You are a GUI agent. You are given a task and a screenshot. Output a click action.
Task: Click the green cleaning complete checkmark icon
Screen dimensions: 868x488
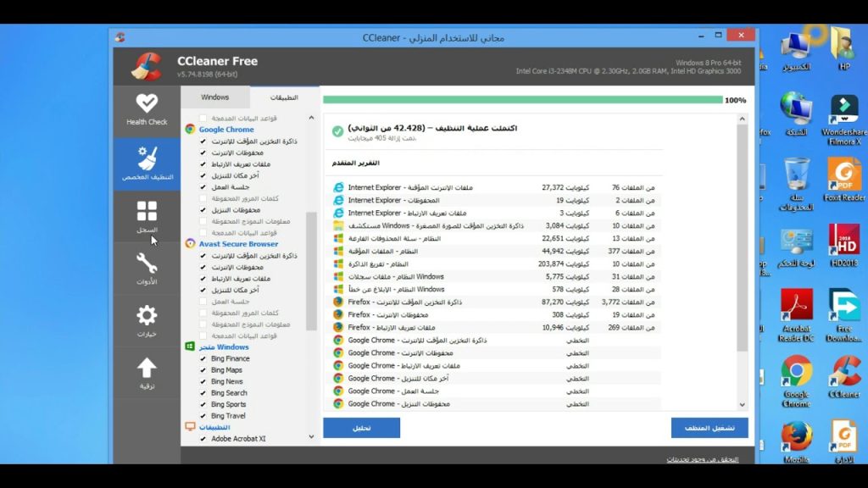click(337, 131)
